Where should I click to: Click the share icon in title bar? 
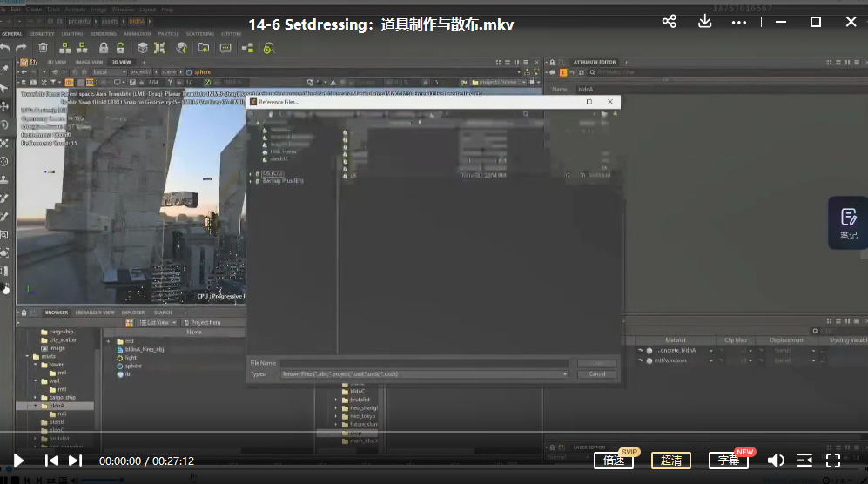[669, 22]
